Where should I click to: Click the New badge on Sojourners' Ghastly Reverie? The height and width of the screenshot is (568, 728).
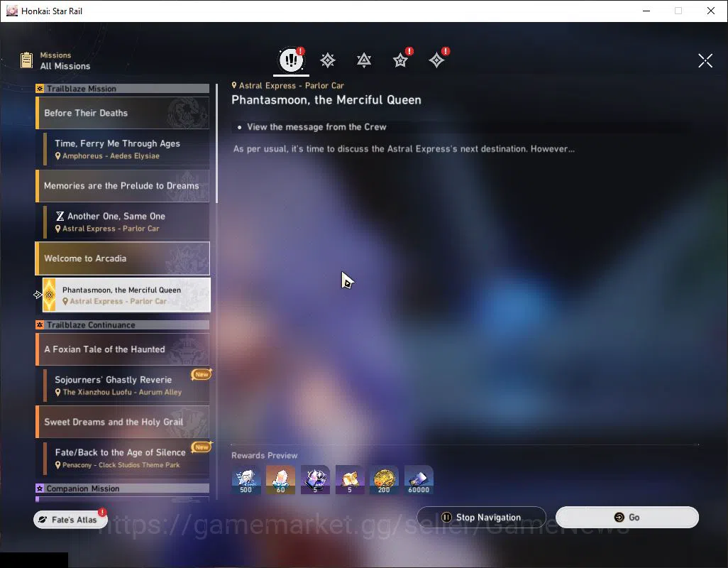point(202,374)
